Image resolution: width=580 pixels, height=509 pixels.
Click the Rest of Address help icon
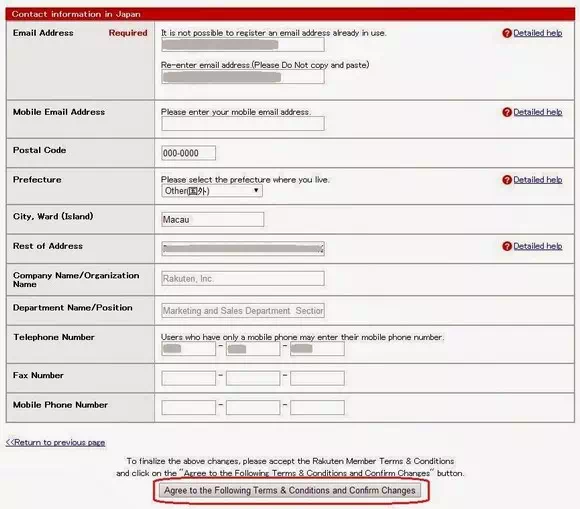[507, 246]
